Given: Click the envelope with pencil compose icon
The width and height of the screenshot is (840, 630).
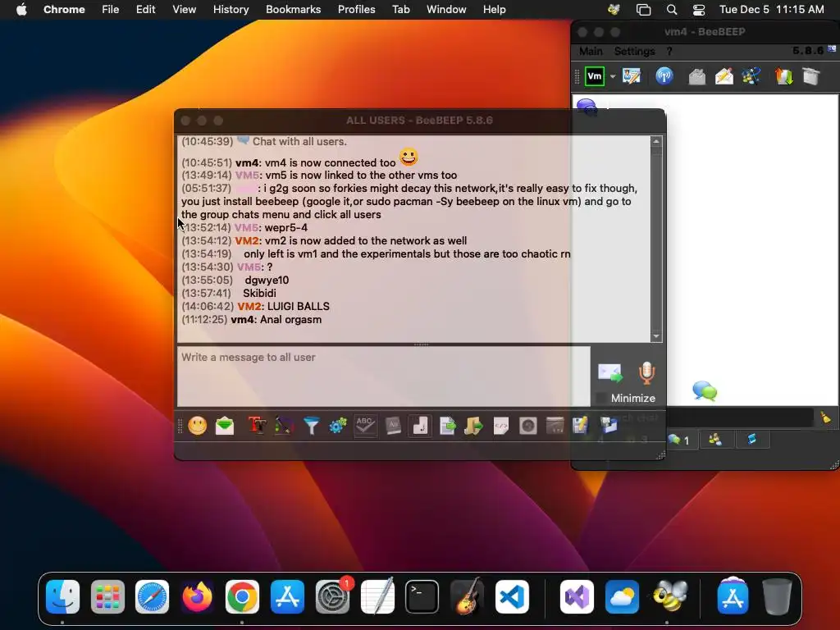Looking at the screenshot, I should tap(724, 76).
